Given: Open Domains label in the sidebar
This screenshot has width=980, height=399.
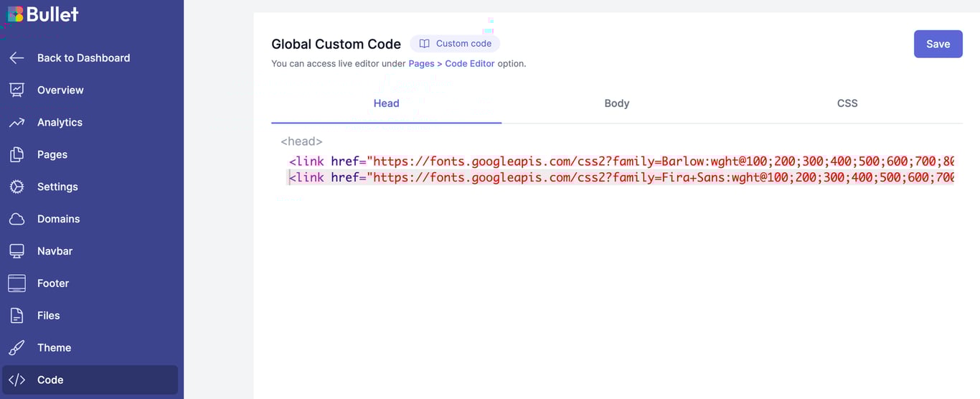Looking at the screenshot, I should (x=59, y=219).
